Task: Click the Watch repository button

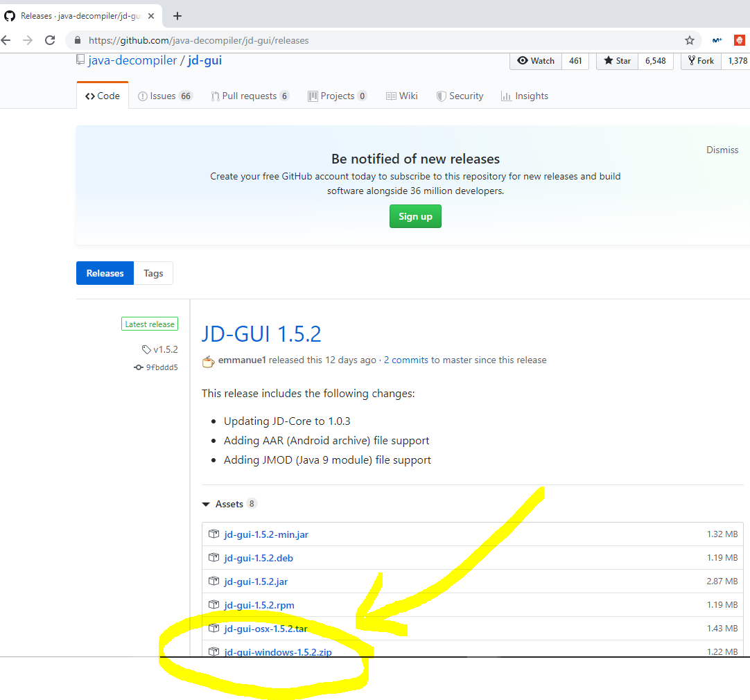Action: [536, 61]
